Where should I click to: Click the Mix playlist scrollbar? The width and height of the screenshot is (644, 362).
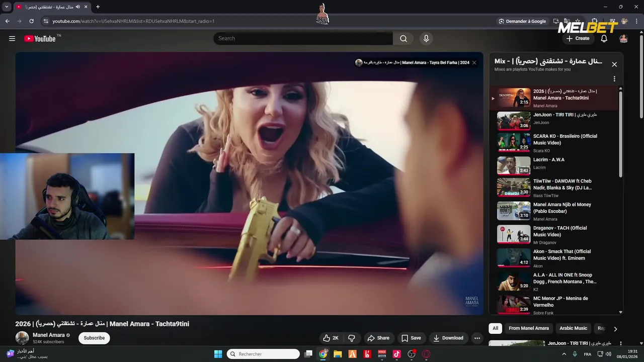pyautogui.click(x=620, y=133)
